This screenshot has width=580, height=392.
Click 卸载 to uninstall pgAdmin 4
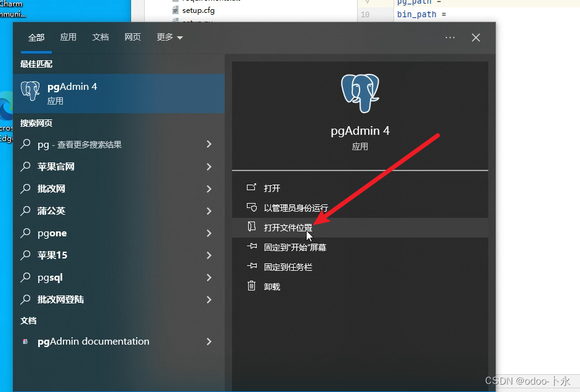click(x=360, y=287)
